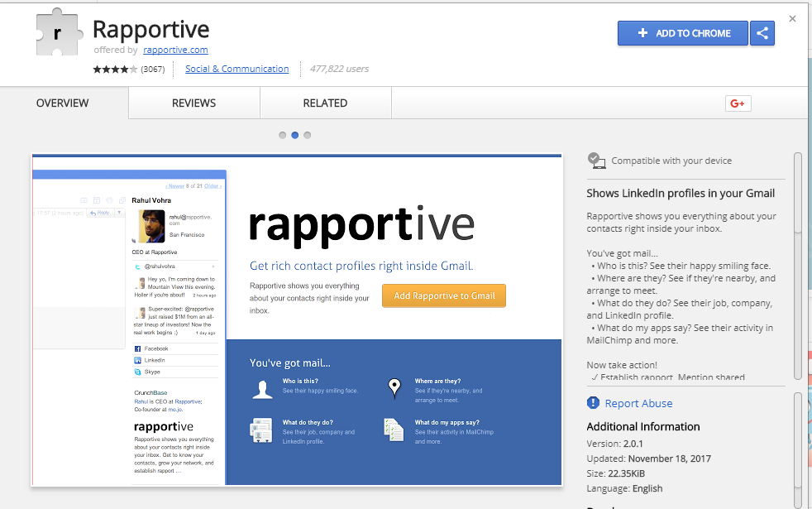Switch to the Reviews tab
The height and width of the screenshot is (509, 812).
193,103
